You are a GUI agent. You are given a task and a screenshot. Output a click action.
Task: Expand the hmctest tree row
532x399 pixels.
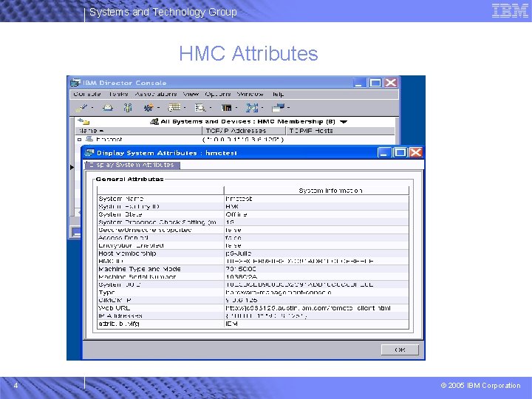click(x=79, y=140)
